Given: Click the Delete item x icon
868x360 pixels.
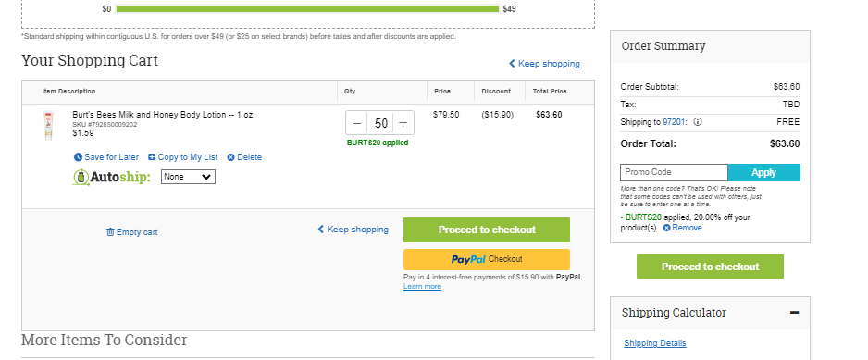Looking at the screenshot, I should [x=230, y=157].
